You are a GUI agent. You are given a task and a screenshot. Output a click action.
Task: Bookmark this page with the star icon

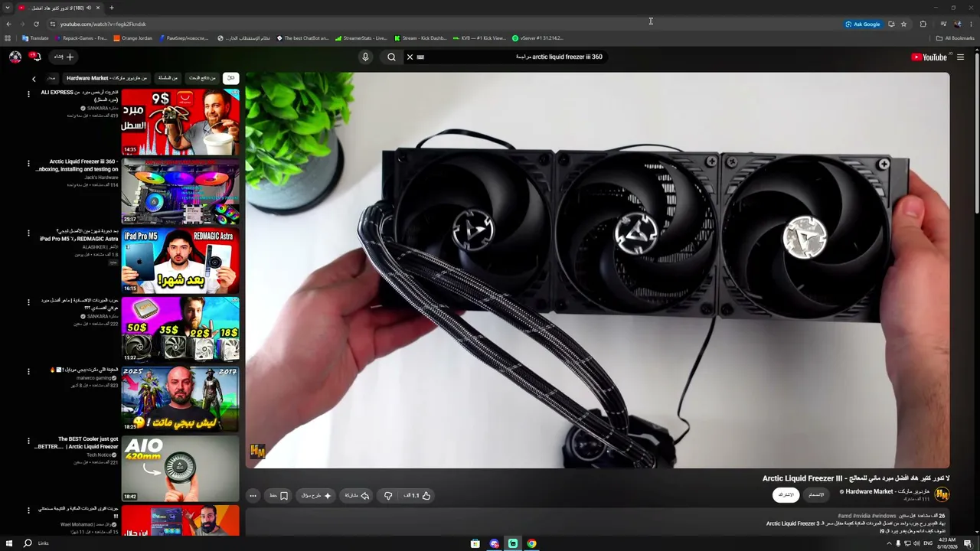click(x=903, y=24)
